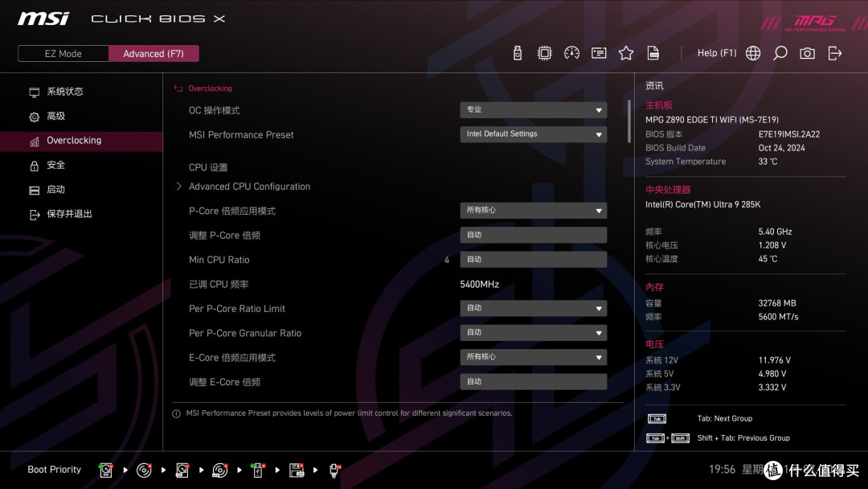Click the profile card icon in toolbar
Screen dimensions: 868x489
(599, 53)
